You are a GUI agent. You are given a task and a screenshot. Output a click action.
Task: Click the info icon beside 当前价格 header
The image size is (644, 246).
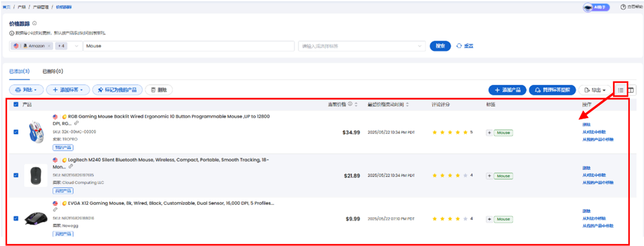(x=350, y=104)
